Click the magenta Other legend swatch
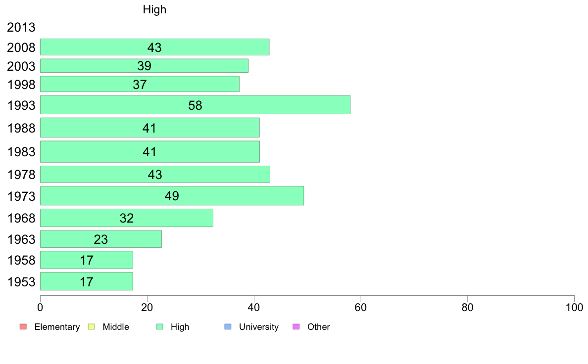 click(296, 327)
